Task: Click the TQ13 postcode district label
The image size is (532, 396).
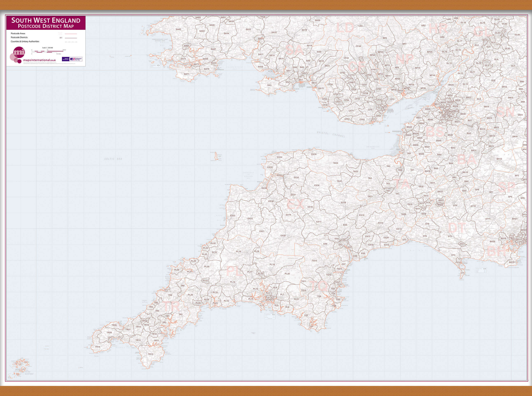Action: coord(314,261)
